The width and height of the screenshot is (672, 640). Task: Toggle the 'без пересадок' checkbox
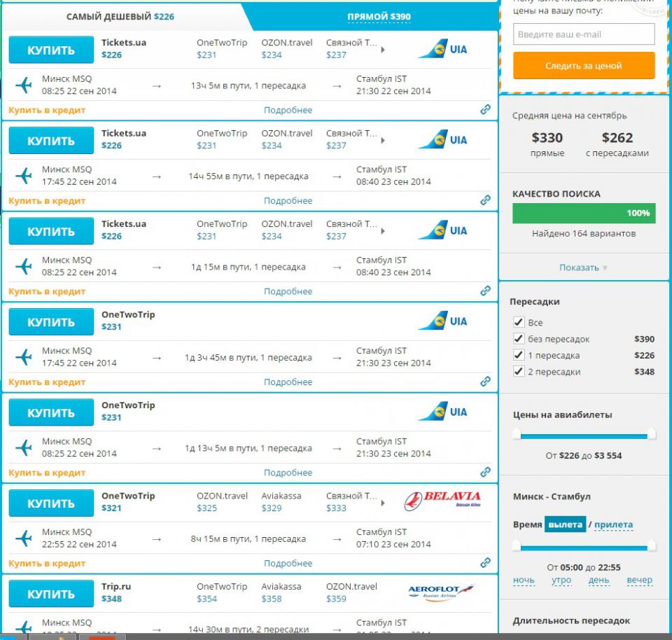tap(519, 339)
